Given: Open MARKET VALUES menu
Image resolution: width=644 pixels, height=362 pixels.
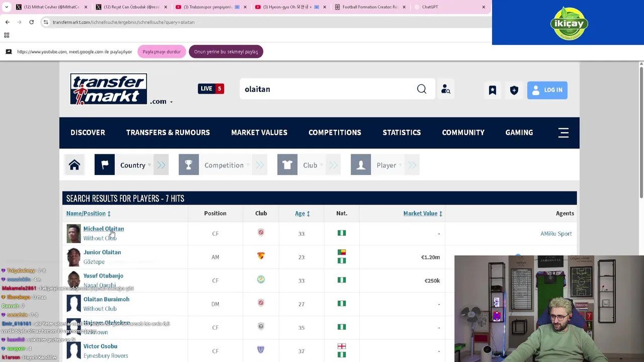Looking at the screenshot, I should pyautogui.click(x=259, y=133).
